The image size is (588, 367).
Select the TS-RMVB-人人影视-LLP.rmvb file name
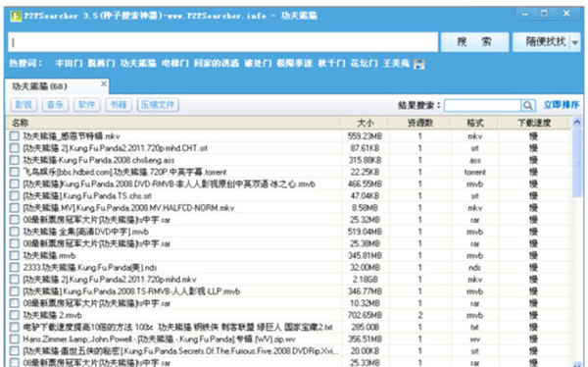[131, 291]
